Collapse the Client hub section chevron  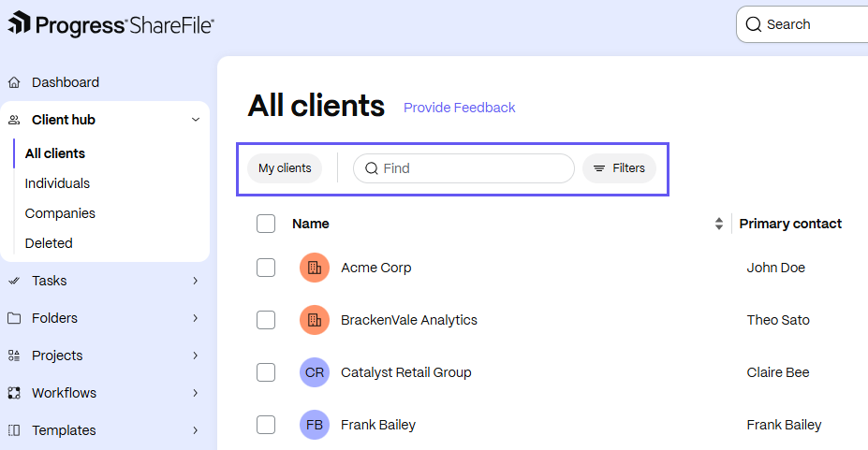(196, 120)
